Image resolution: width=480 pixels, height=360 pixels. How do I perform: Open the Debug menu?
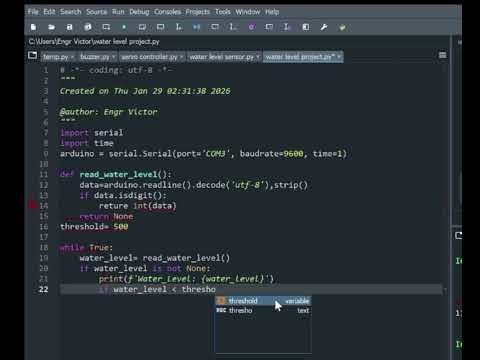(139, 12)
